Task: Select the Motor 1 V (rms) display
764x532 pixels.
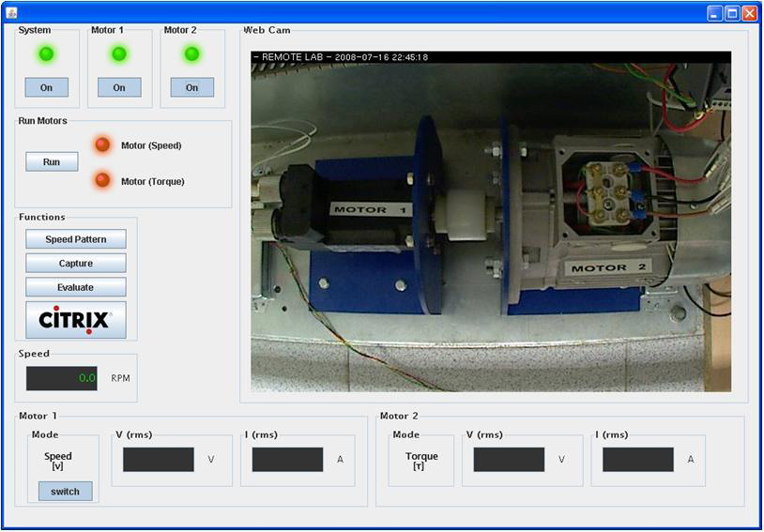Action: [x=158, y=460]
